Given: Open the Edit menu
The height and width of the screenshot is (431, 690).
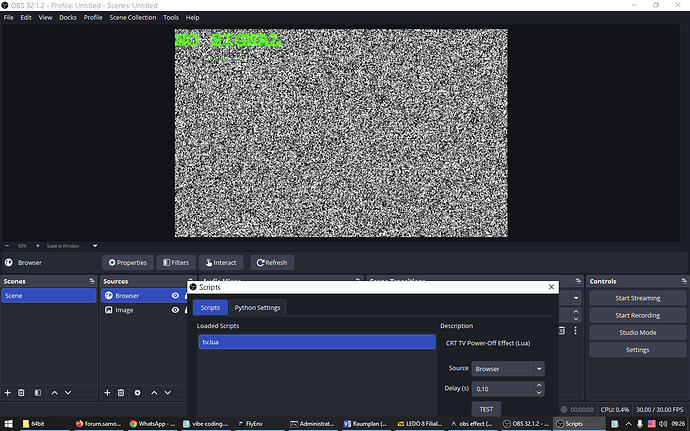Looking at the screenshot, I should pos(26,18).
